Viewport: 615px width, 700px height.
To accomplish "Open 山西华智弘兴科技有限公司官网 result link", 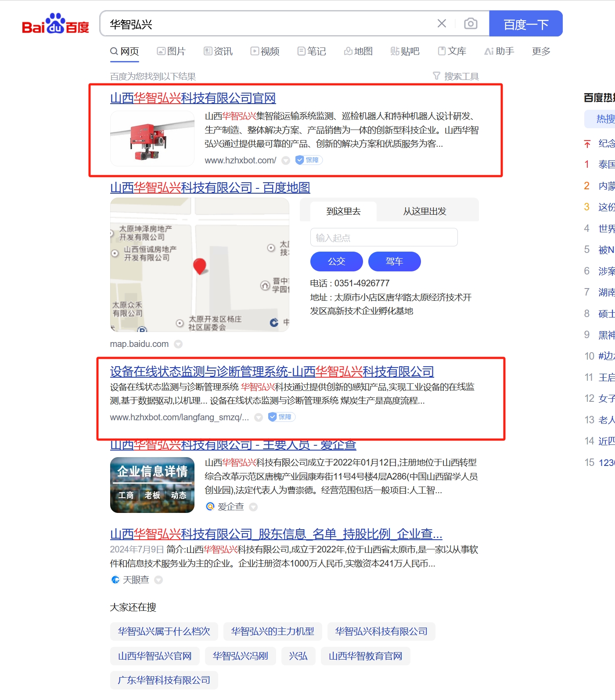I will (193, 98).
